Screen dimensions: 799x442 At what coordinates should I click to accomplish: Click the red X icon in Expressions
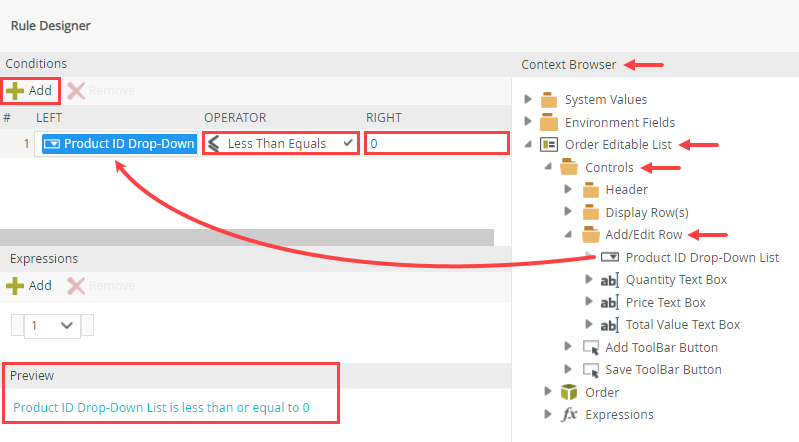[76, 285]
